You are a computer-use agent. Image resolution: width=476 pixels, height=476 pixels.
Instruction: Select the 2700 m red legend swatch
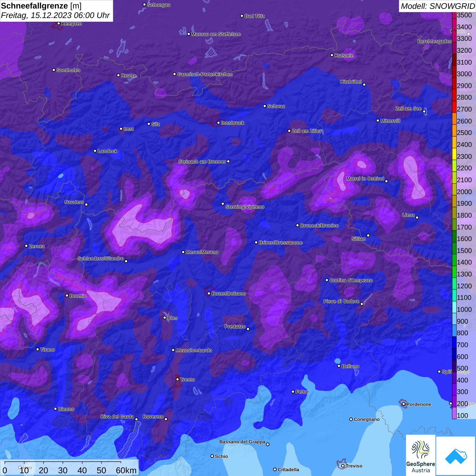coord(454,107)
